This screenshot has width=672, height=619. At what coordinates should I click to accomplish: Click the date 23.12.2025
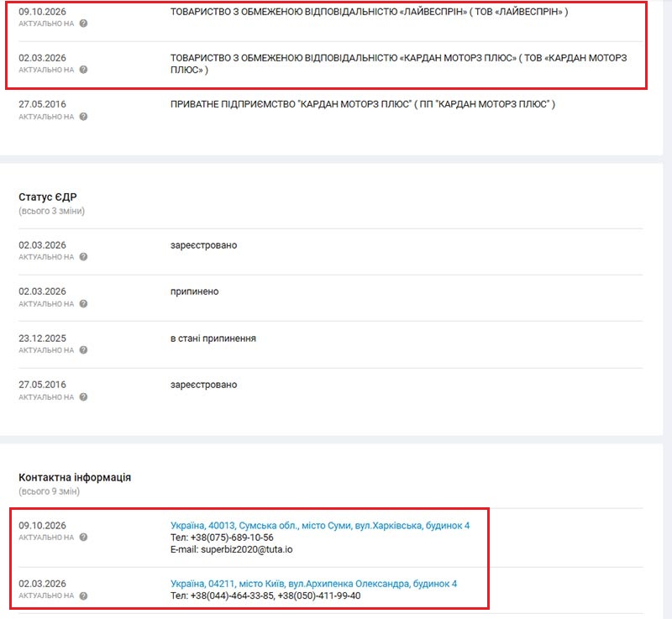pos(42,338)
